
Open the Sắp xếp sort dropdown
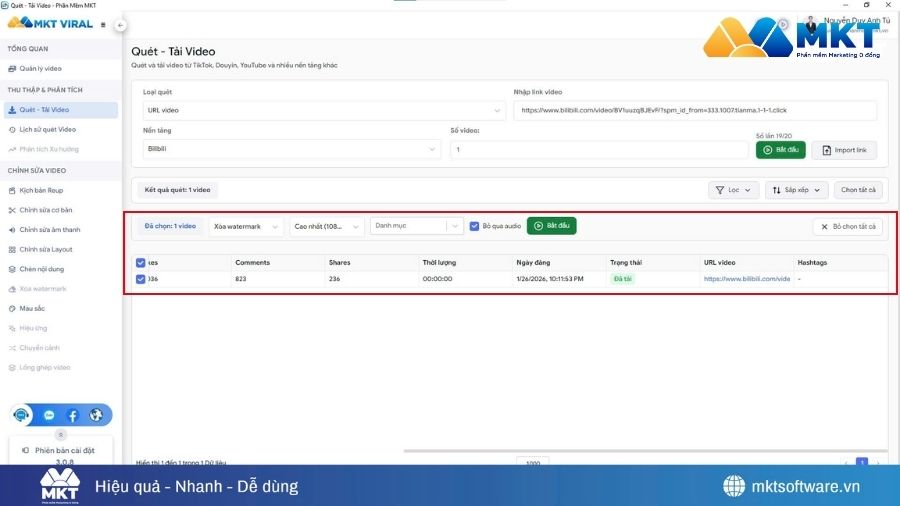[x=796, y=190]
